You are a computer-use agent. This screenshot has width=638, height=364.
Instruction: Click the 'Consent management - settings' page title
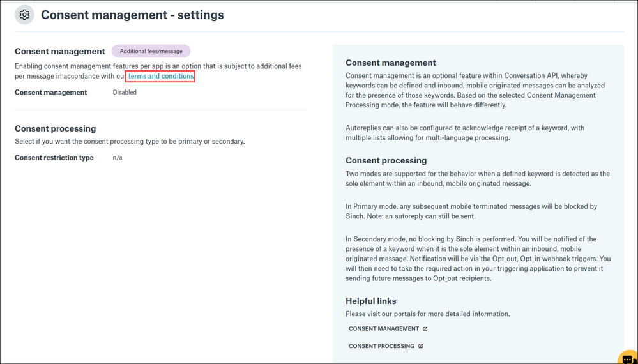click(x=132, y=15)
